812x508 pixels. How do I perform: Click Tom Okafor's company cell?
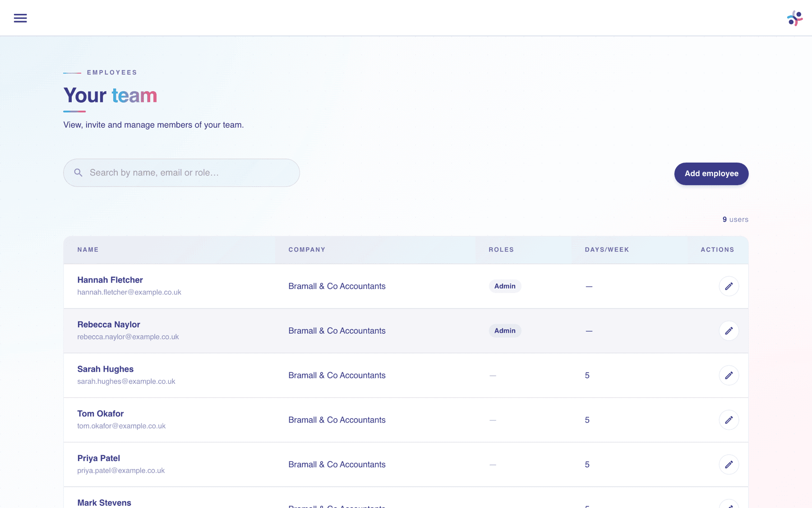[x=337, y=420]
